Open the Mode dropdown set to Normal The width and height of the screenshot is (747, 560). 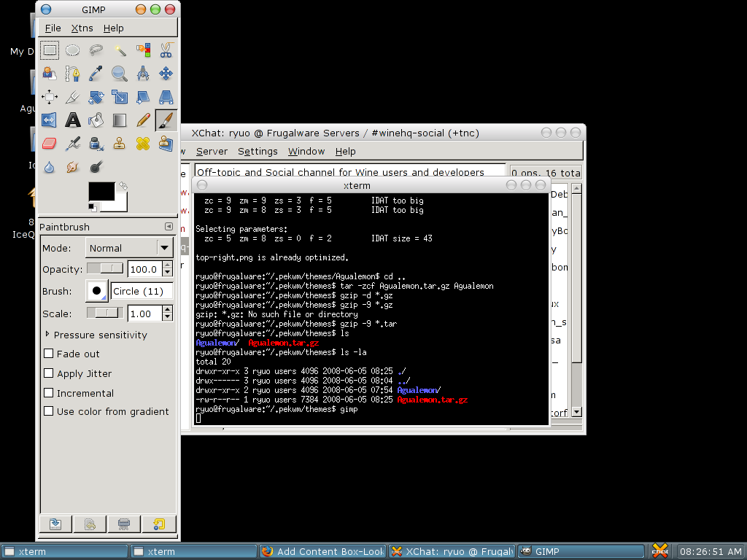(x=128, y=248)
